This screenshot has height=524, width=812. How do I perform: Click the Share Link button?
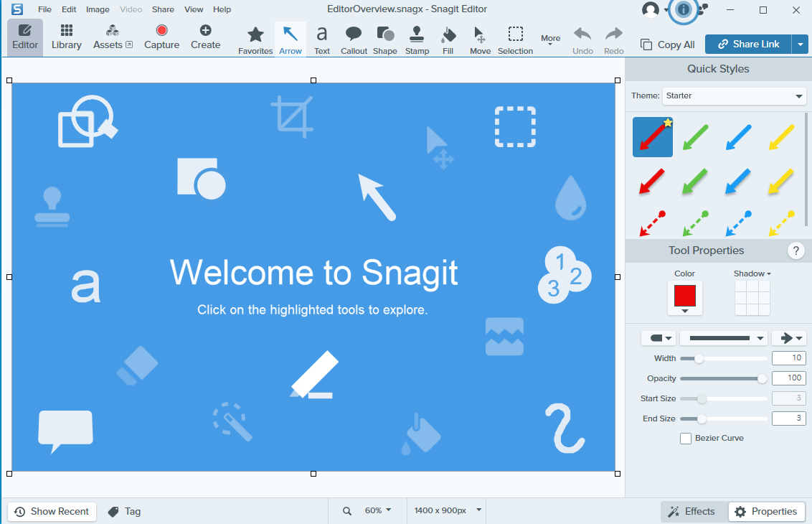coord(748,45)
